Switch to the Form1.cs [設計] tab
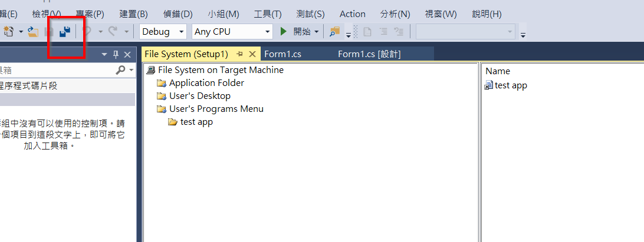The height and width of the screenshot is (242, 644). coord(369,54)
